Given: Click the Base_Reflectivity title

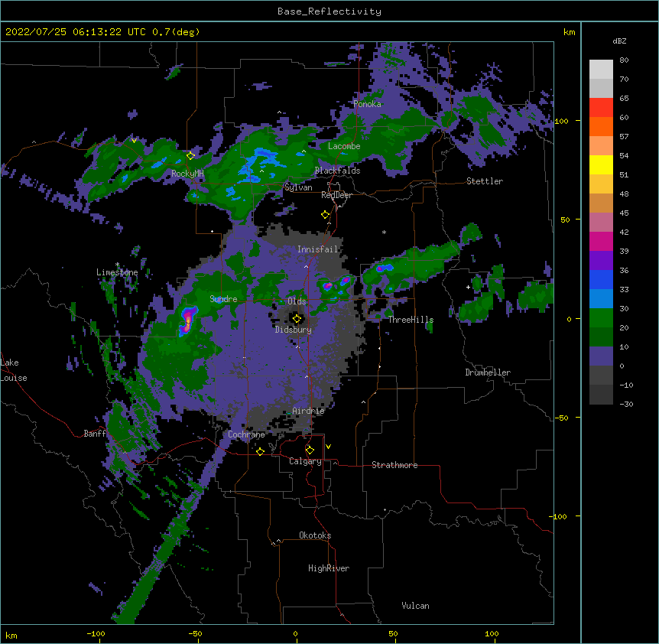Looking at the screenshot, I should [x=329, y=11].
